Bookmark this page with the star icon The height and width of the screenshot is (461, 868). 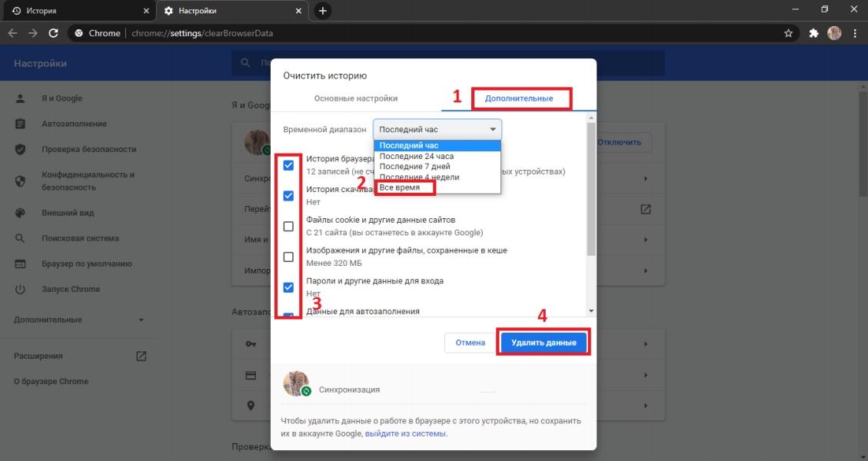click(788, 33)
